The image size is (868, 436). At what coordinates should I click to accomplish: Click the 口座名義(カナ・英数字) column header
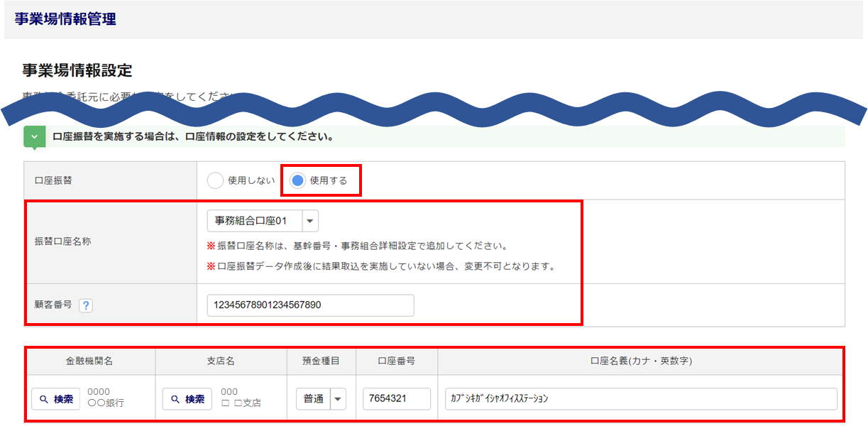(x=641, y=361)
